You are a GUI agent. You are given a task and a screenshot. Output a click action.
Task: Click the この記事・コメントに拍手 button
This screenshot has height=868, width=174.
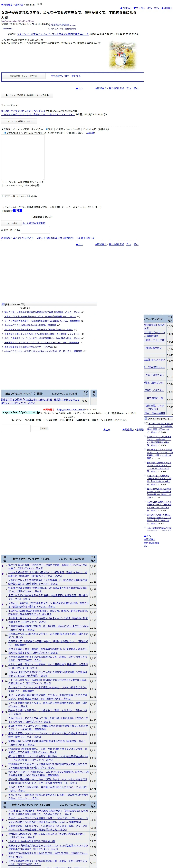pyautogui.click(x=24, y=76)
